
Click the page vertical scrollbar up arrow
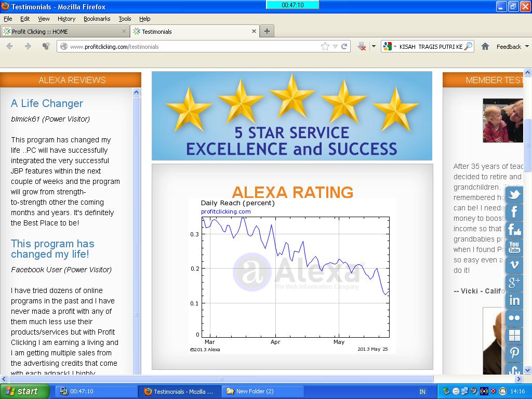tap(528, 72)
